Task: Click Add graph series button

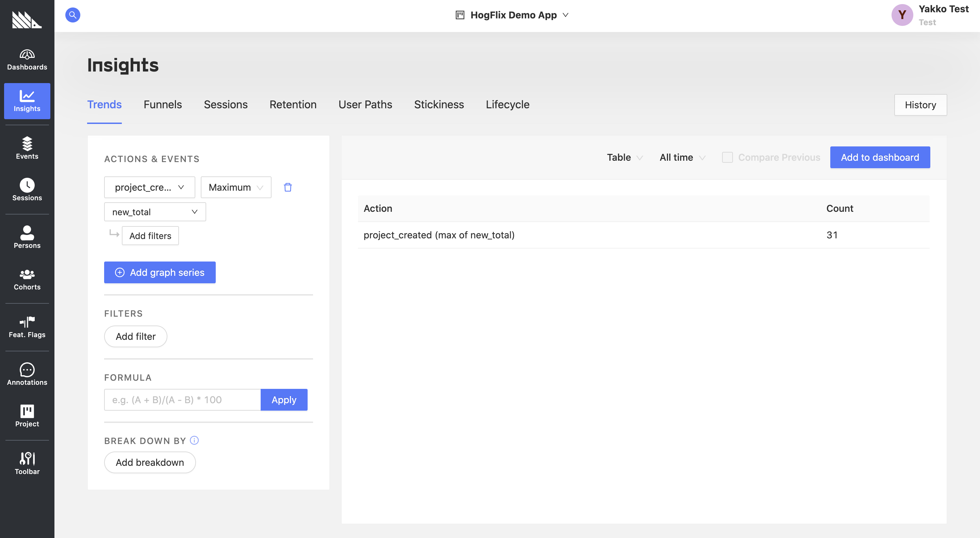Action: tap(160, 272)
